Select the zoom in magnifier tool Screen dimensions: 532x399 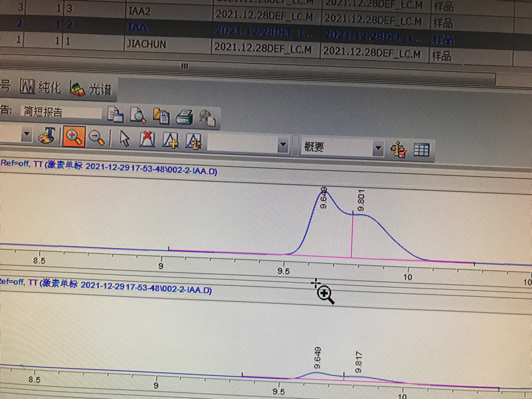point(75,136)
